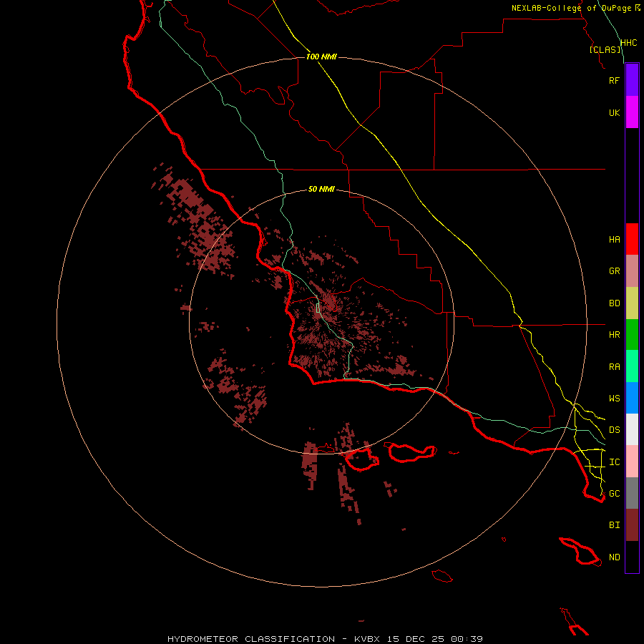Screen dimensions: 644x644
Task: Click the [CLAS] units label
Action: (605, 49)
